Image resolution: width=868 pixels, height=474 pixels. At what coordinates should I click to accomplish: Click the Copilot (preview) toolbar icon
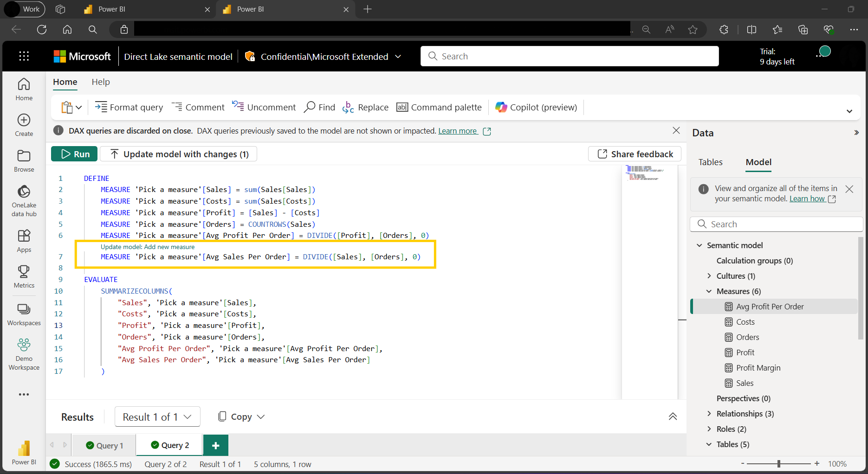501,107
